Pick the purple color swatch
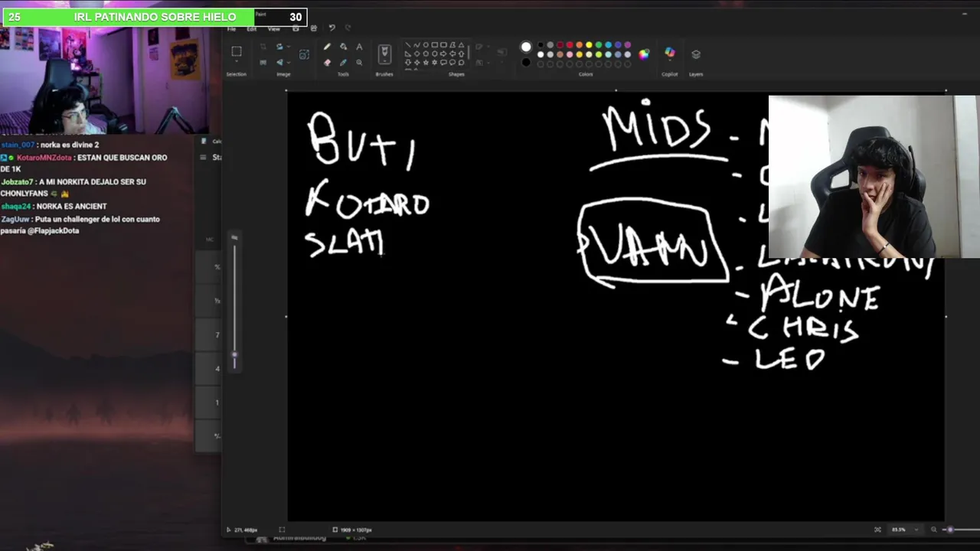 (x=627, y=44)
